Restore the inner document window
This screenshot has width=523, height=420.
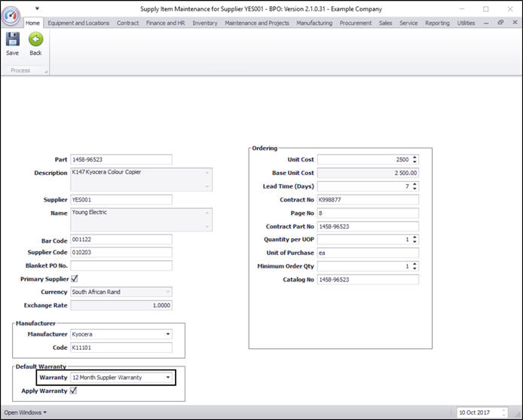point(500,23)
